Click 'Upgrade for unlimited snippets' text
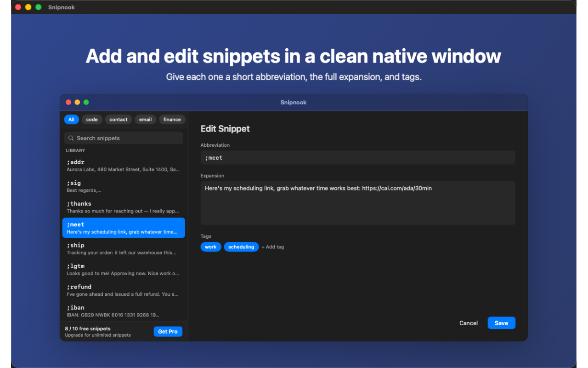This screenshot has height=368, width=588. (x=98, y=335)
